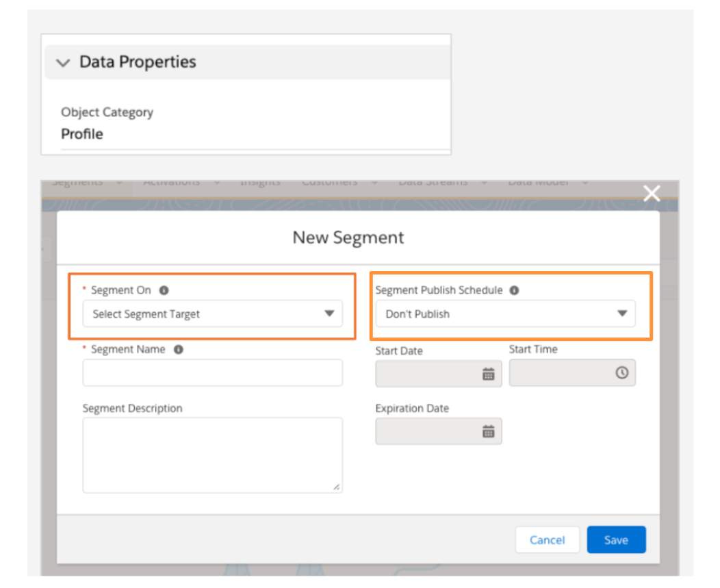Focus the Segment Name input field
This screenshot has height=588, width=720.
coord(213,372)
